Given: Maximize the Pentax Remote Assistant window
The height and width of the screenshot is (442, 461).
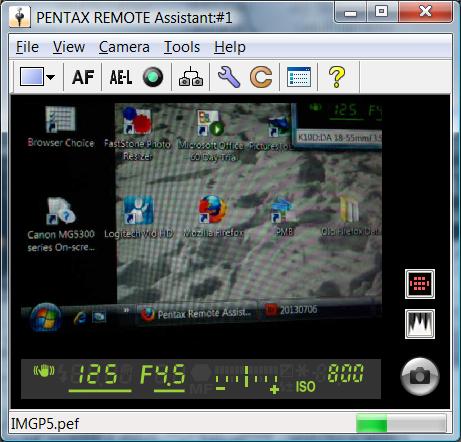Looking at the screenshot, I should [x=382, y=12].
